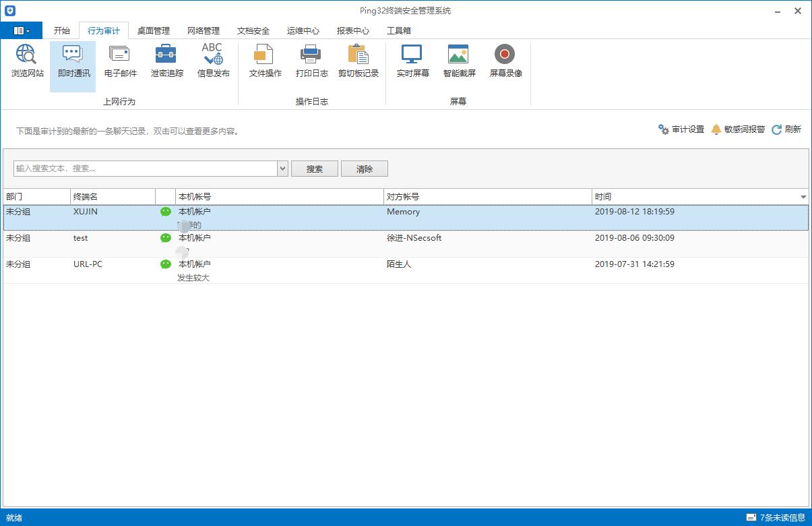Switch to the 网络管理 tab
Screen dimensions: 812x526
pyautogui.click(x=204, y=31)
